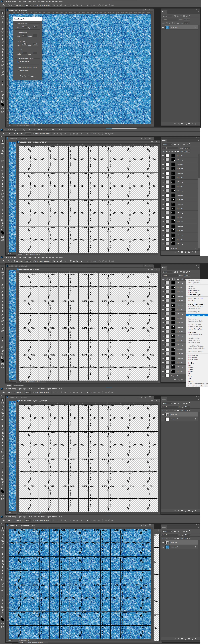Select Move tool beside the Paste Image Roll dialog
This screenshot has height=644, width=208.
(3, 13)
